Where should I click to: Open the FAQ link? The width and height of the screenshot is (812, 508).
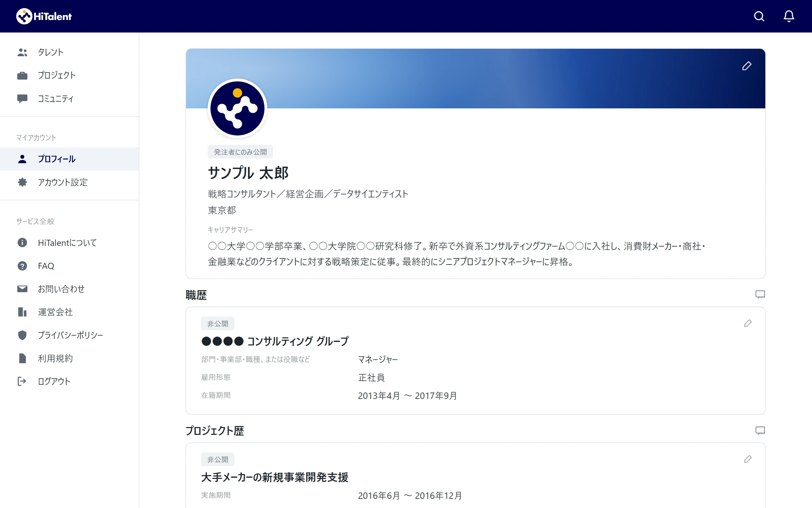[69, 266]
